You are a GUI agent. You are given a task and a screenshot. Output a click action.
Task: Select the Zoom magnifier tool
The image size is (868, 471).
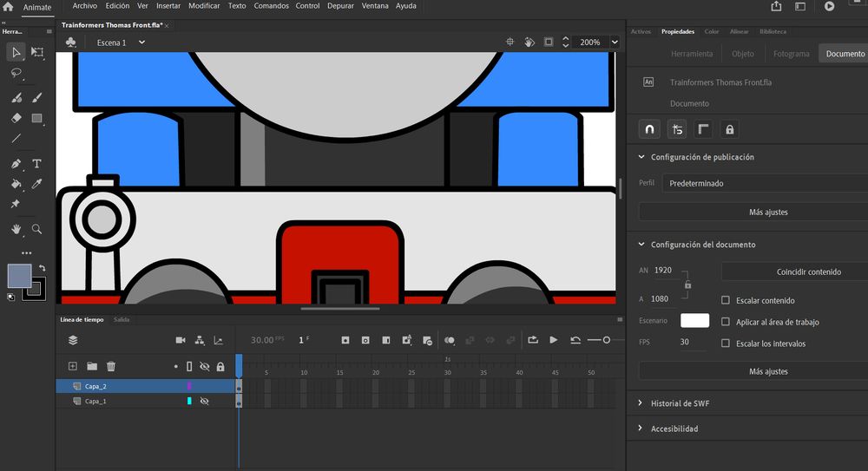pos(37,229)
